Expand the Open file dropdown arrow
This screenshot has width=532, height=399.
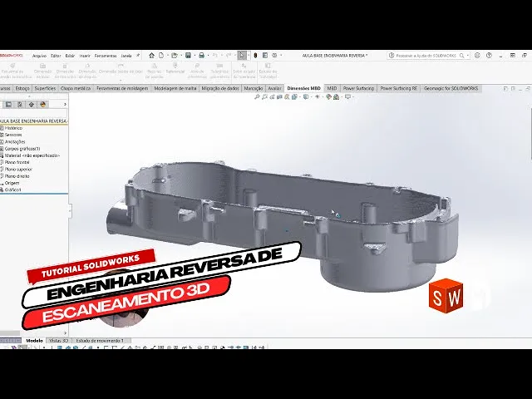pyautogui.click(x=181, y=56)
